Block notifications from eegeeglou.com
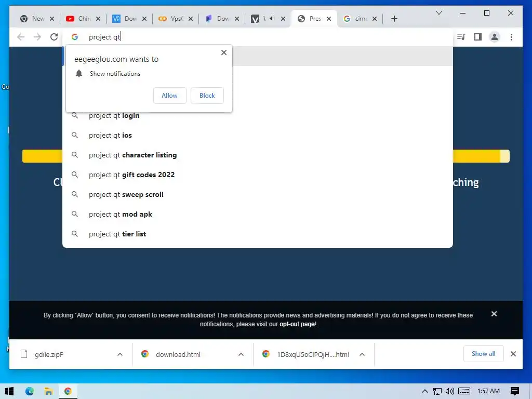532x399 pixels. [207, 96]
